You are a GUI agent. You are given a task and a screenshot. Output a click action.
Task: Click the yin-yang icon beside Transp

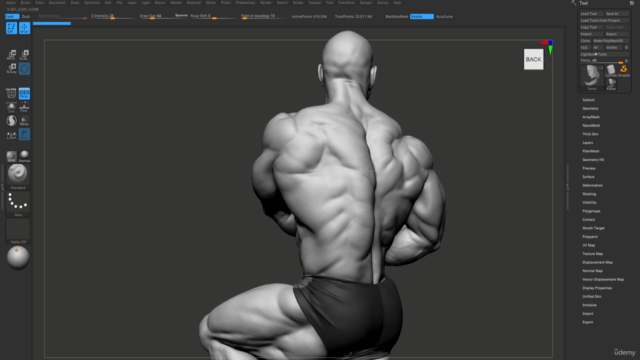[11, 120]
